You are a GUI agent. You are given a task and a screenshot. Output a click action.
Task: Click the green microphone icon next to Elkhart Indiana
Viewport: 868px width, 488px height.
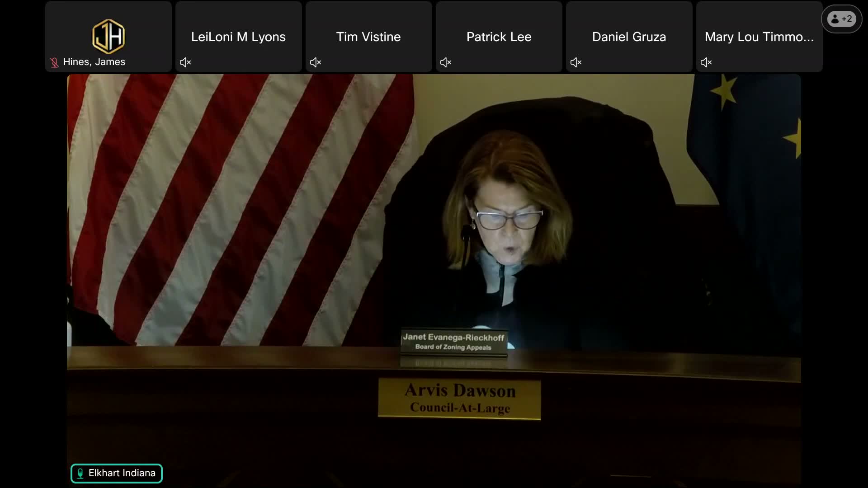pyautogui.click(x=80, y=473)
